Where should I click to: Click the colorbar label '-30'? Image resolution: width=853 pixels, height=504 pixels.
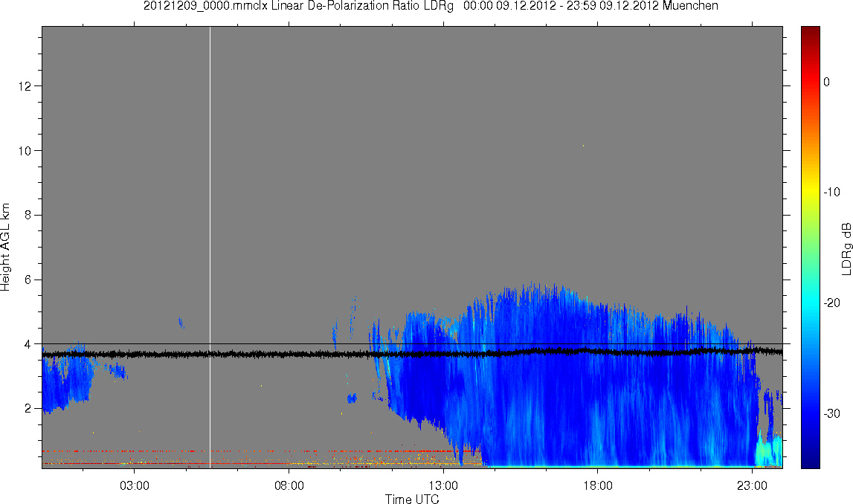point(831,414)
